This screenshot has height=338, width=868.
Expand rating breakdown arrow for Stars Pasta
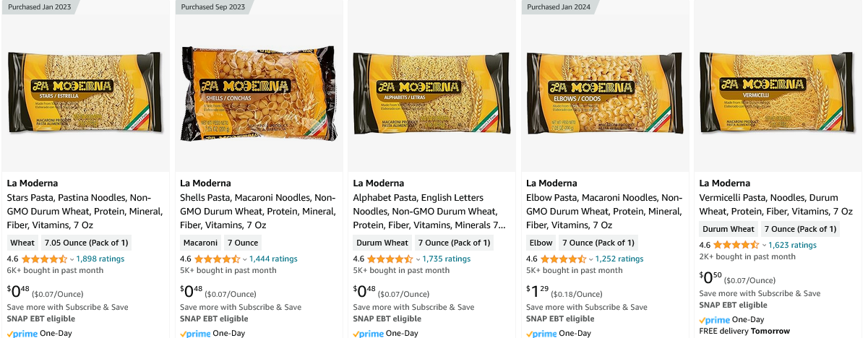click(72, 259)
